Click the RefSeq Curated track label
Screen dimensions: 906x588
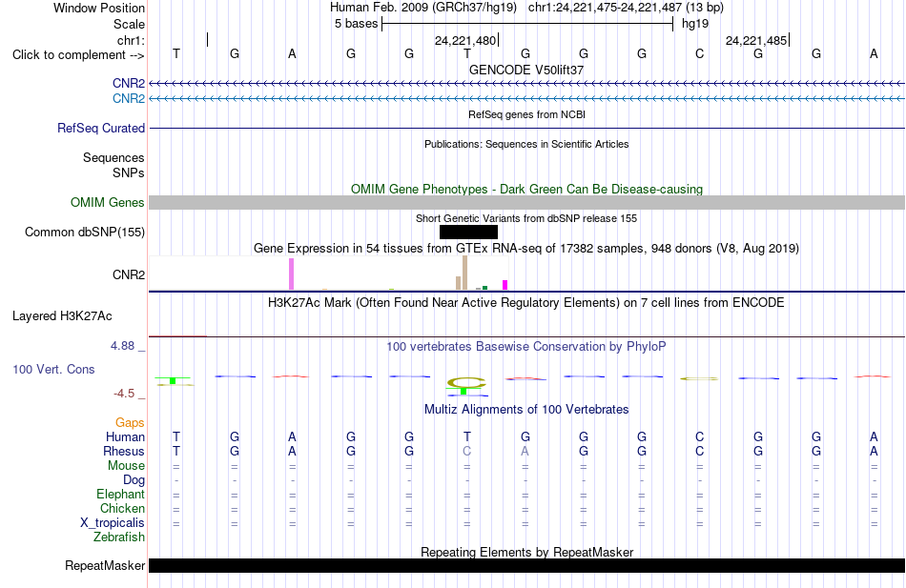point(101,129)
